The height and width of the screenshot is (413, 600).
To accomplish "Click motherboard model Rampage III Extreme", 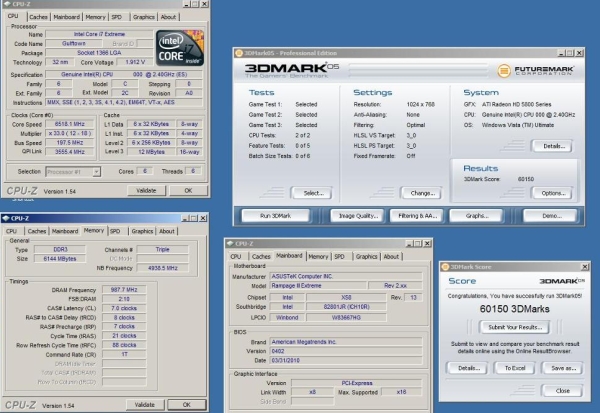I will (x=317, y=286).
